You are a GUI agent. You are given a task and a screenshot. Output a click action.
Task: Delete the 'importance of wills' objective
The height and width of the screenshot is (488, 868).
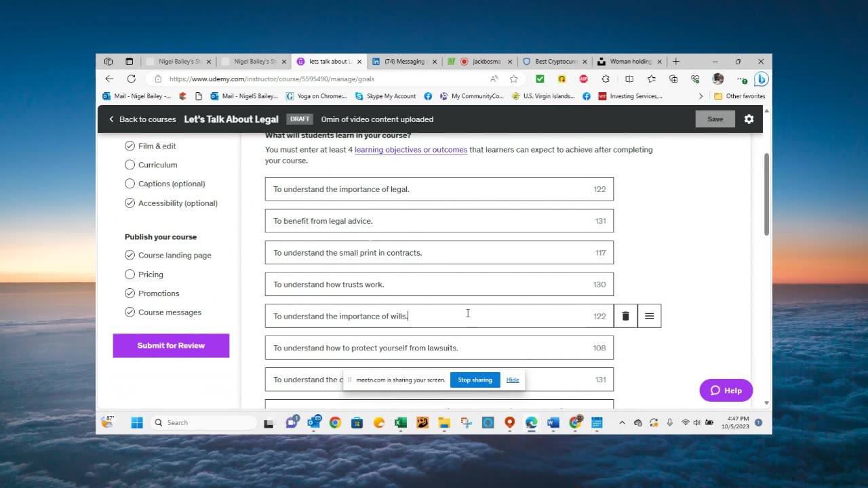coord(625,316)
